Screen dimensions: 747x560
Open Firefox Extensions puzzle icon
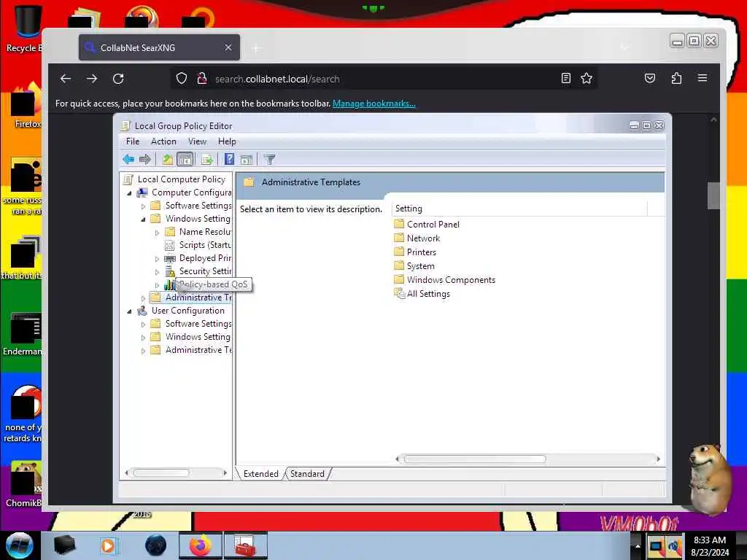click(676, 79)
